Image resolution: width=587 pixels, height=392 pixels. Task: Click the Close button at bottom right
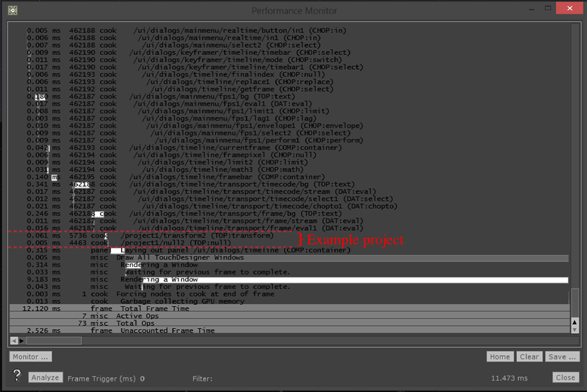pyautogui.click(x=565, y=377)
